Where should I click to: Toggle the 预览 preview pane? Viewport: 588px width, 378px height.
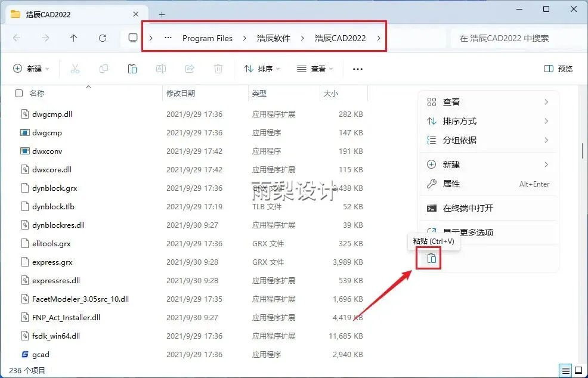pos(558,69)
